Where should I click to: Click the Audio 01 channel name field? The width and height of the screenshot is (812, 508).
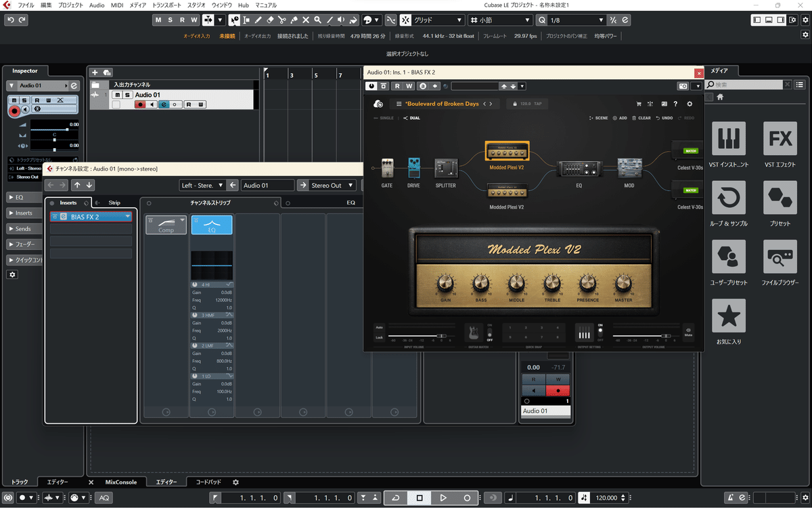[x=268, y=185]
